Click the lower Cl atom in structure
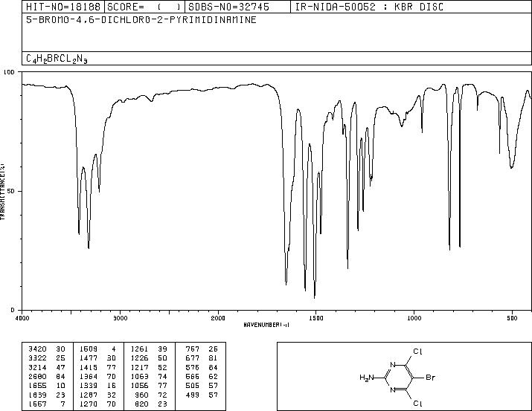The image size is (532, 411). coord(417,404)
